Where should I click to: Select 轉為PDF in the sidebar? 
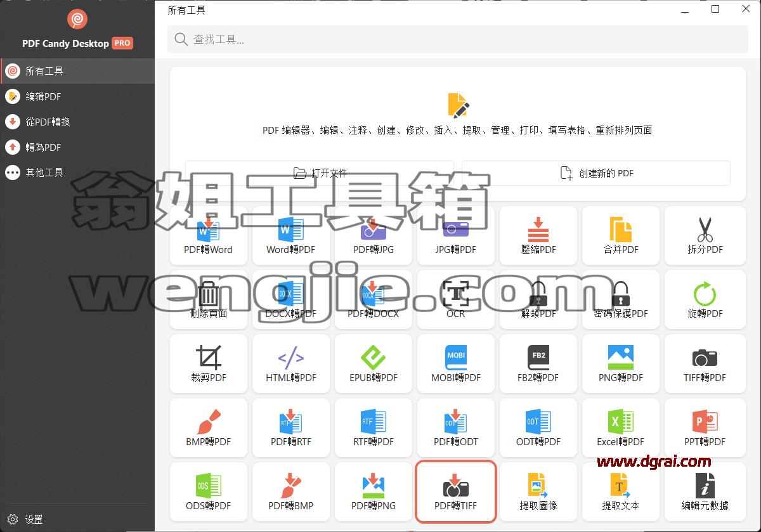[x=77, y=147]
